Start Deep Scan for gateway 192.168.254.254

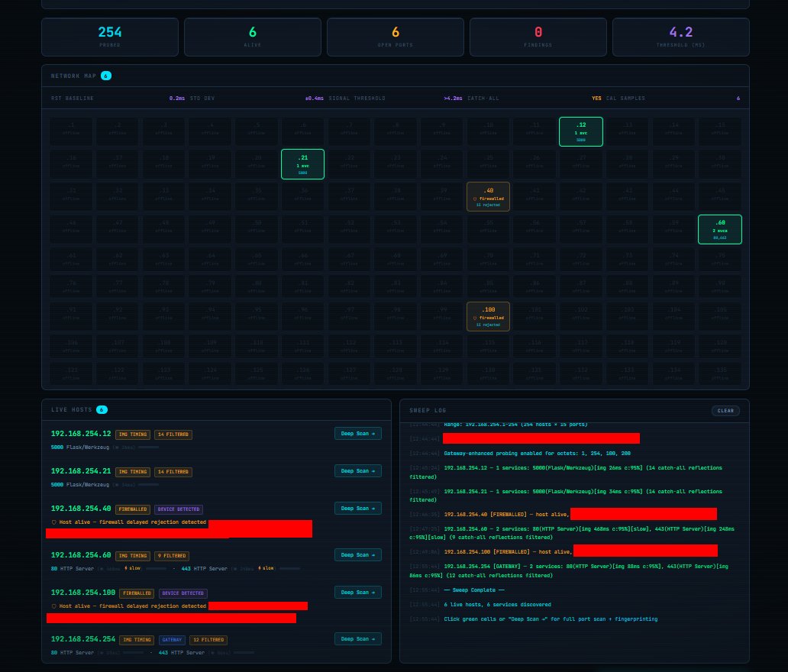click(x=358, y=639)
